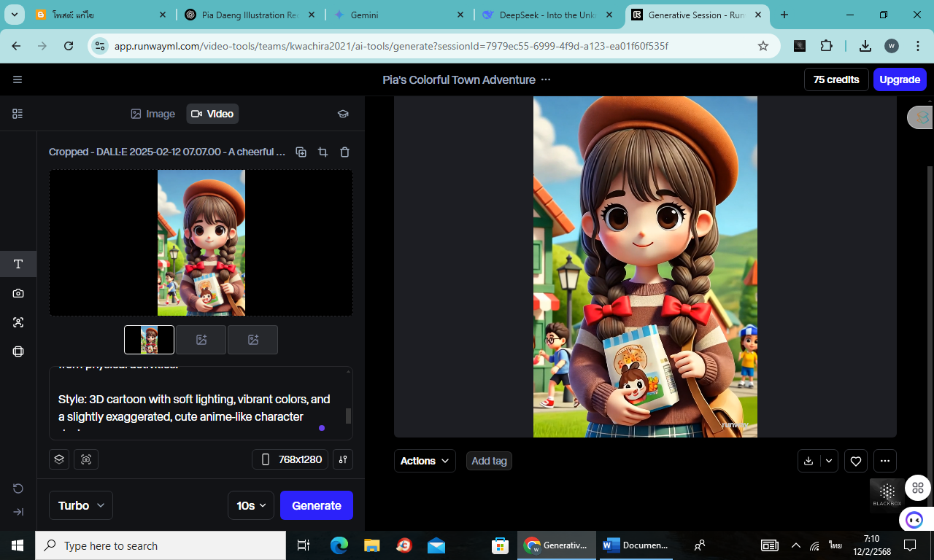
Task: Open Chrome downloads icon
Action: pyautogui.click(x=865, y=46)
